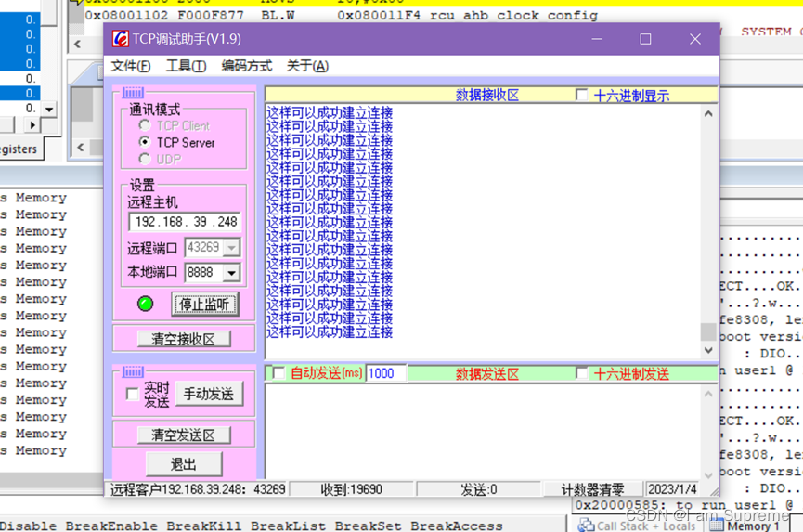Open the Registers tab in the IDE
The height and width of the screenshot is (532, 803).
pyautogui.click(x=19, y=149)
